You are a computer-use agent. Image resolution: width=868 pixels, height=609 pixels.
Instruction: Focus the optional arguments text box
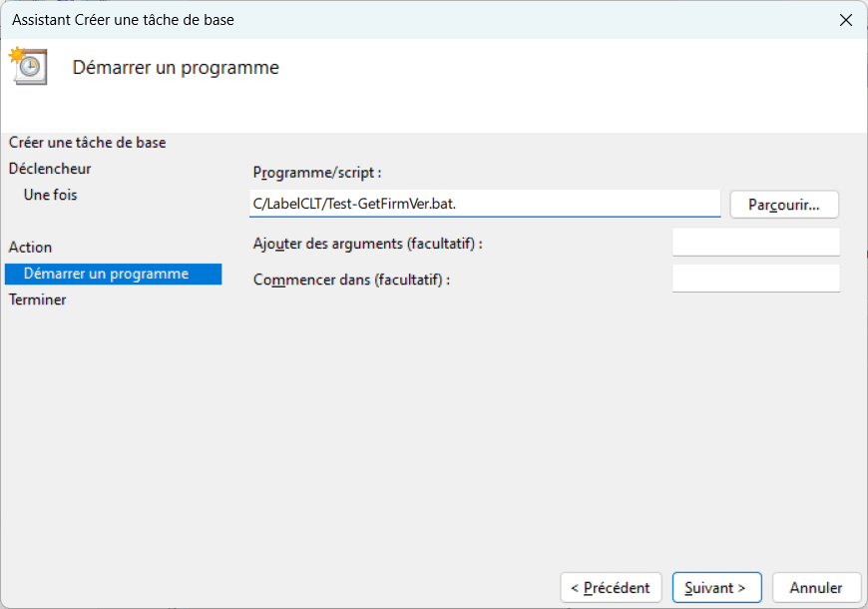point(755,243)
